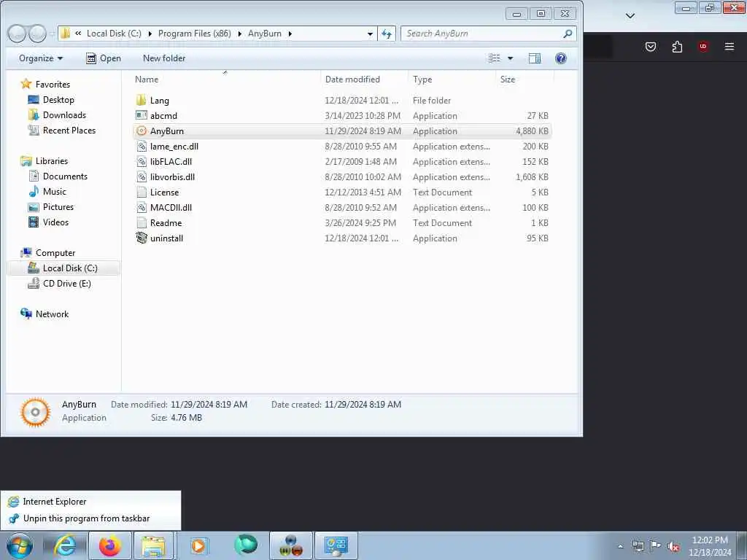Screen dimensions: 747x560
Task: Select the libvorbis.dll file icon
Action: pos(141,176)
